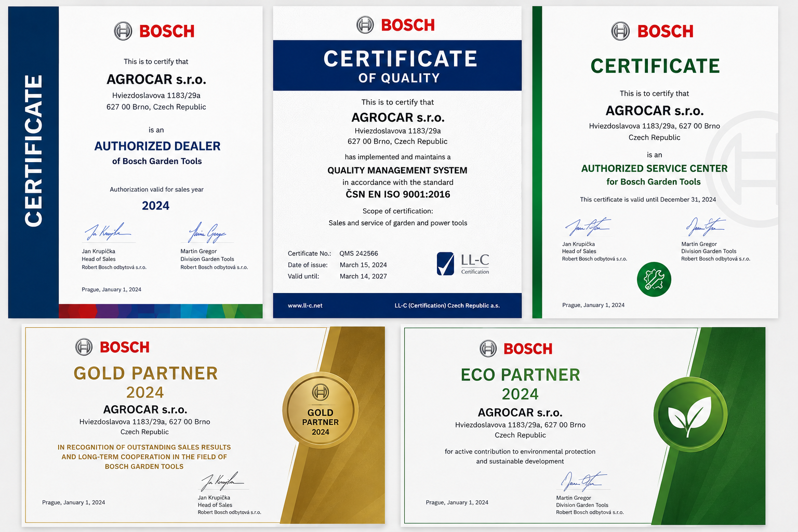The image size is (798, 532).
Task: Click the AGROCAR s.r.o. name on the dealer certificate
Action: click(x=156, y=79)
